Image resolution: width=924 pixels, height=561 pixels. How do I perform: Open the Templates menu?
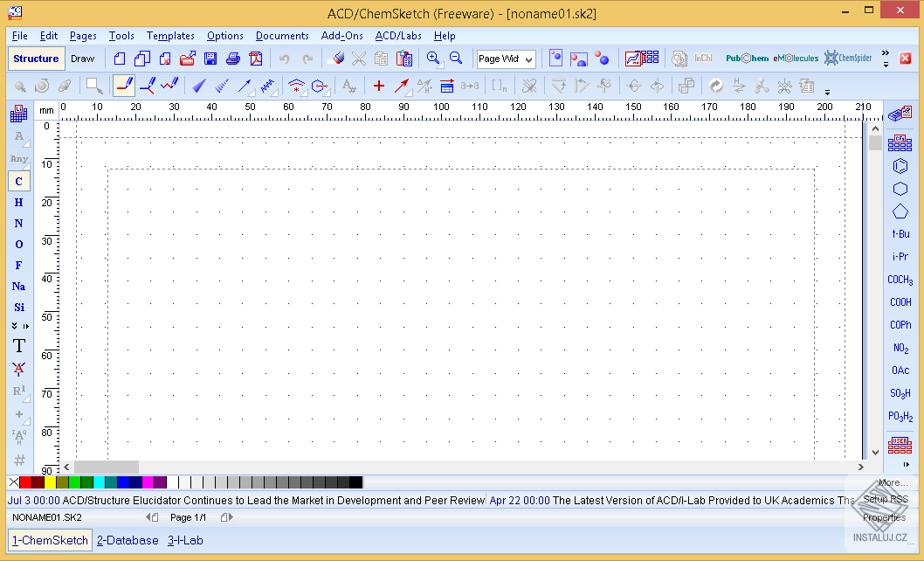click(x=170, y=36)
